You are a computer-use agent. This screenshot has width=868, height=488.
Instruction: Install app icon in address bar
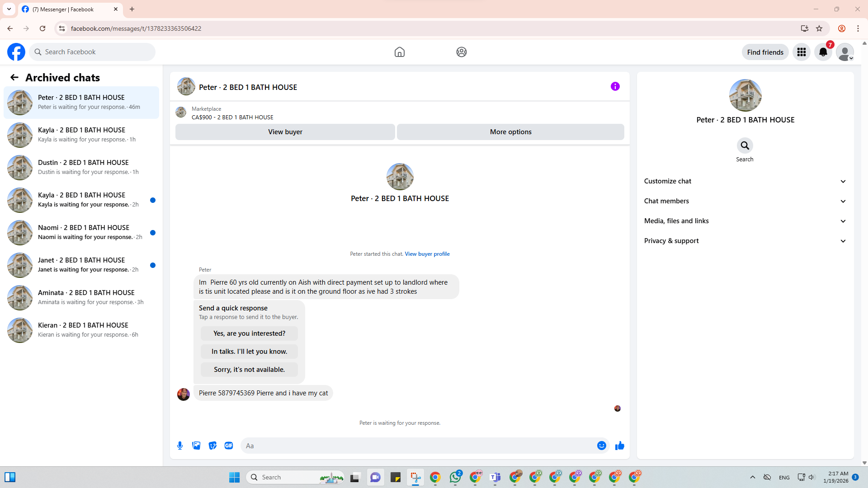[x=805, y=28]
